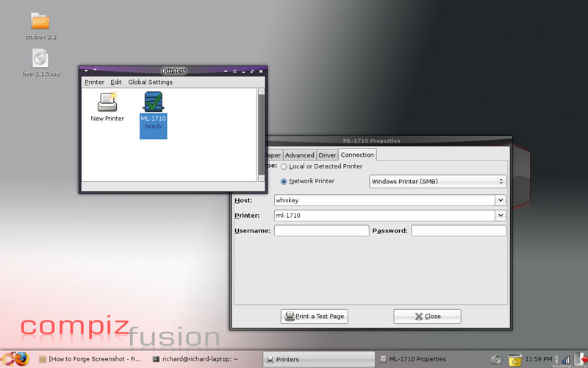Switch to the Advanced tab
The width and height of the screenshot is (588, 368).
(299, 155)
